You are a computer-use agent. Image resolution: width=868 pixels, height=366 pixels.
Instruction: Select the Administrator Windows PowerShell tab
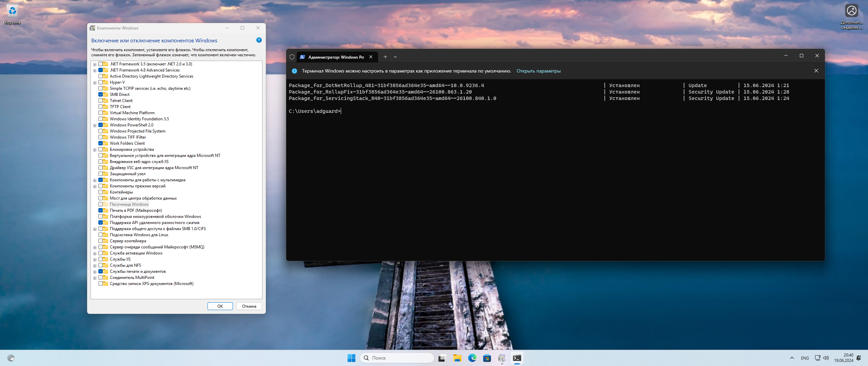tap(335, 57)
